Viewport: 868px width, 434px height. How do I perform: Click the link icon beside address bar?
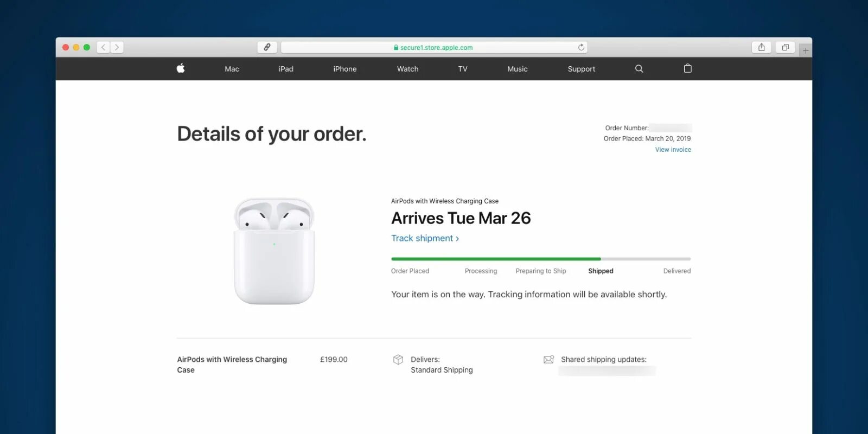point(267,48)
